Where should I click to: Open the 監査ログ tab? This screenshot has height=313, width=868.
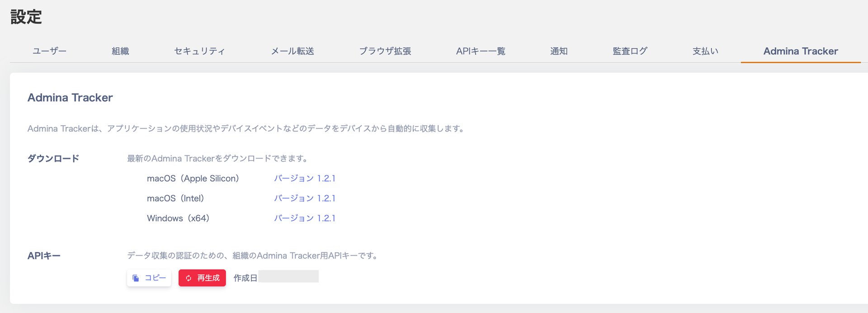[x=630, y=51]
